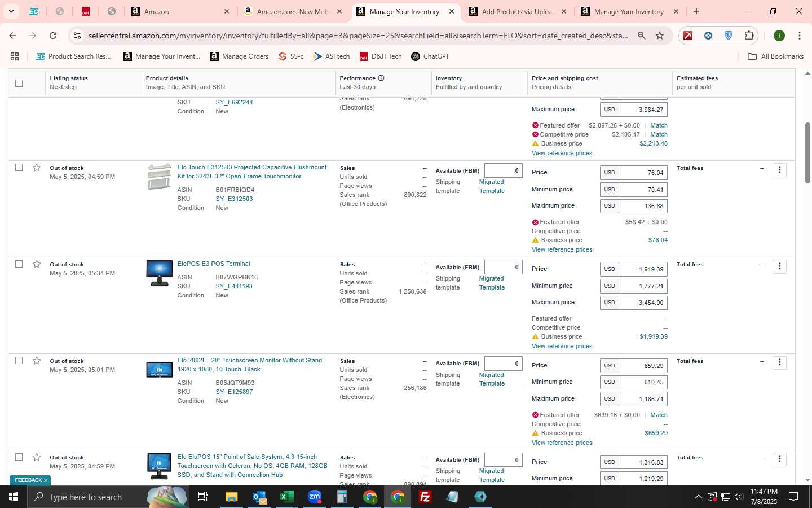Reload the page with refresh icon
This screenshot has height=508, width=812.
point(53,36)
